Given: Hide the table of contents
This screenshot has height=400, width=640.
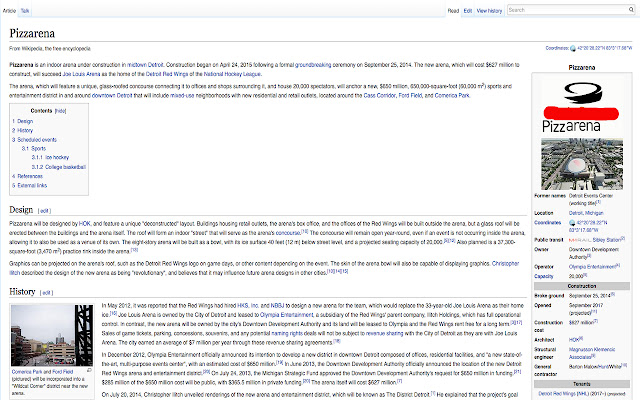Looking at the screenshot, I should click(x=61, y=111).
